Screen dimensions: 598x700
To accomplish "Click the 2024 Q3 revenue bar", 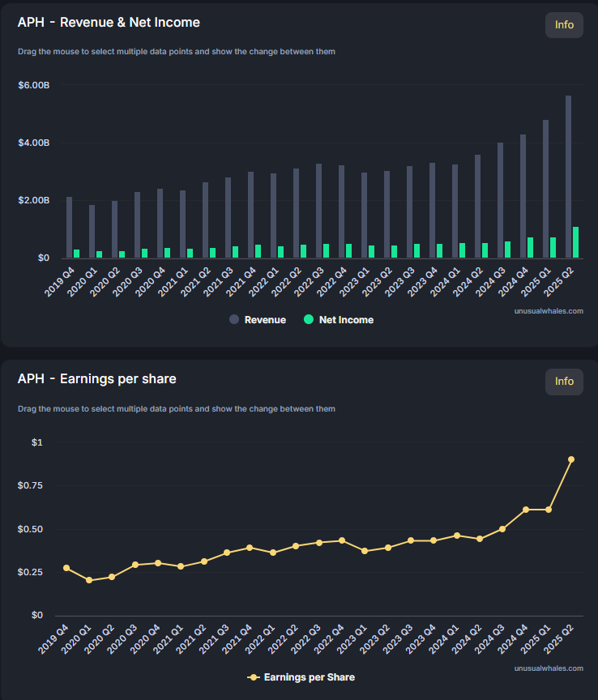I will coord(500,200).
